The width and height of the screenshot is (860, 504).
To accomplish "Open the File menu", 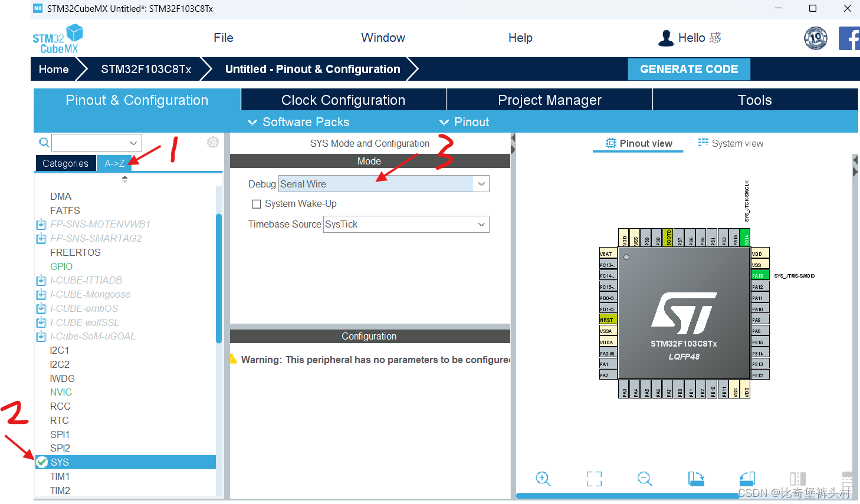I will tap(224, 38).
